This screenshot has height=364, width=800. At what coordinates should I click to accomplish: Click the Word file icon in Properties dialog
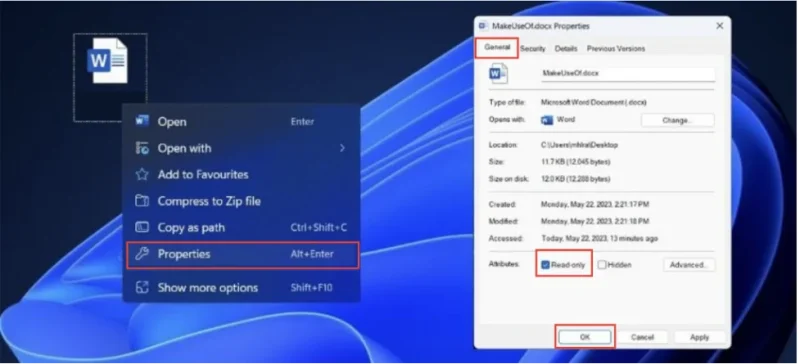(498, 74)
